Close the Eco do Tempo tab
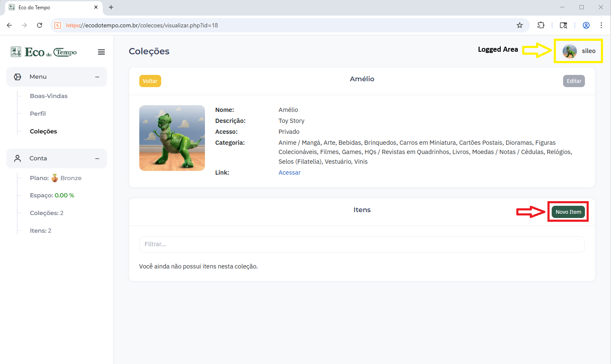The height and width of the screenshot is (364, 611). pyautogui.click(x=96, y=7)
